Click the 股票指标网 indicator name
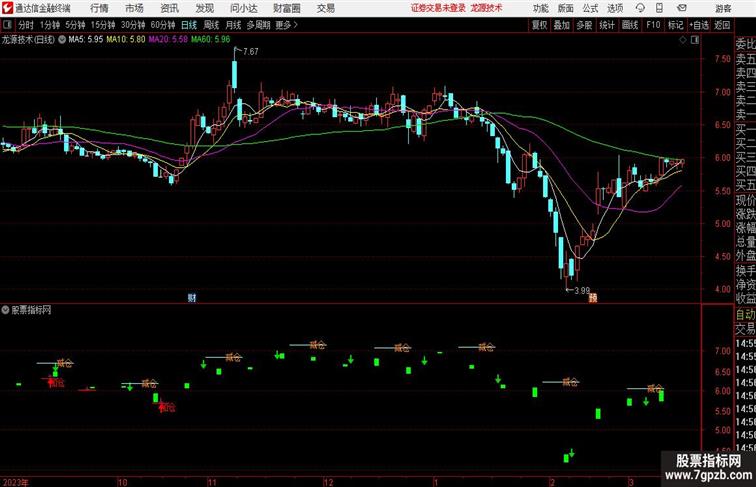The image size is (756, 487). coord(31,310)
